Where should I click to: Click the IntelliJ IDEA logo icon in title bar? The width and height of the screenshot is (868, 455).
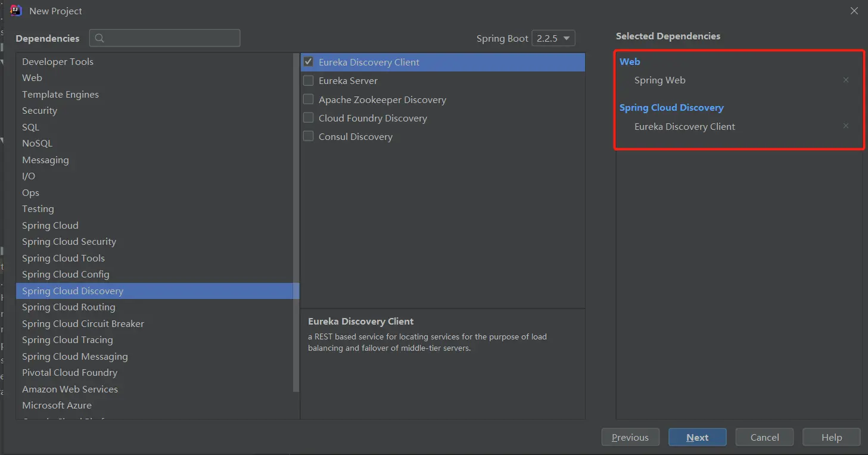(x=16, y=10)
